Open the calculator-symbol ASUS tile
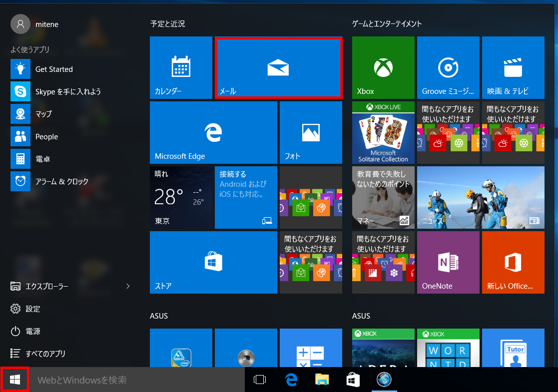The height and width of the screenshot is (392, 558). tap(311, 348)
